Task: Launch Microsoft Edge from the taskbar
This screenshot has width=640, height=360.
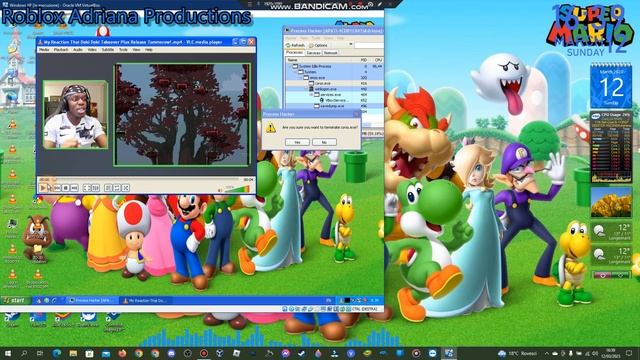Action: click(x=57, y=353)
